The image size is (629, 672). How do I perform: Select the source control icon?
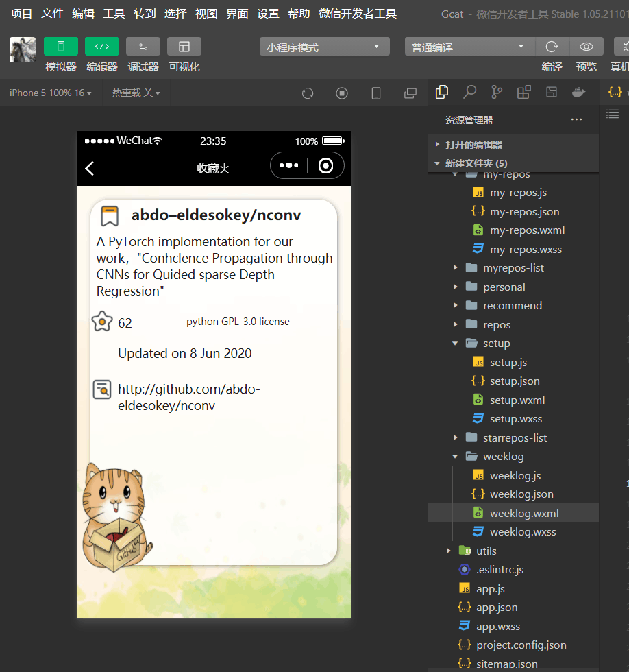pos(497,92)
